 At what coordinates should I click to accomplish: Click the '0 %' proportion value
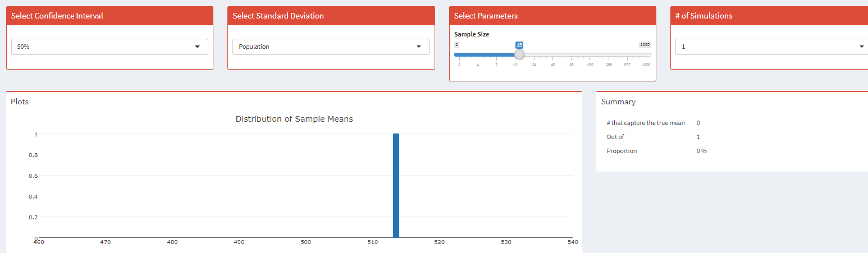click(x=701, y=151)
